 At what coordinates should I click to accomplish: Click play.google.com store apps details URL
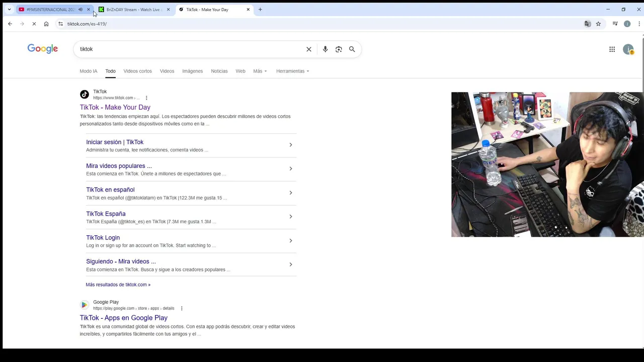(x=133, y=308)
